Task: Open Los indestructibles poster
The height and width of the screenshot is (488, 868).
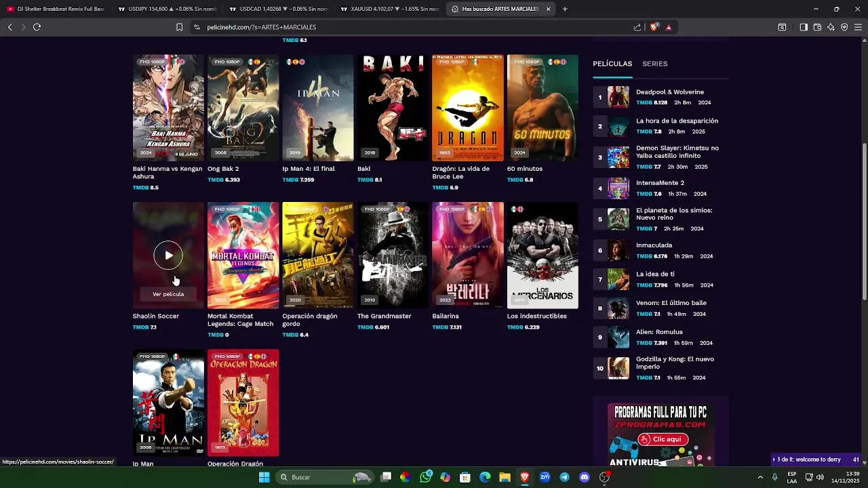Action: (x=542, y=255)
